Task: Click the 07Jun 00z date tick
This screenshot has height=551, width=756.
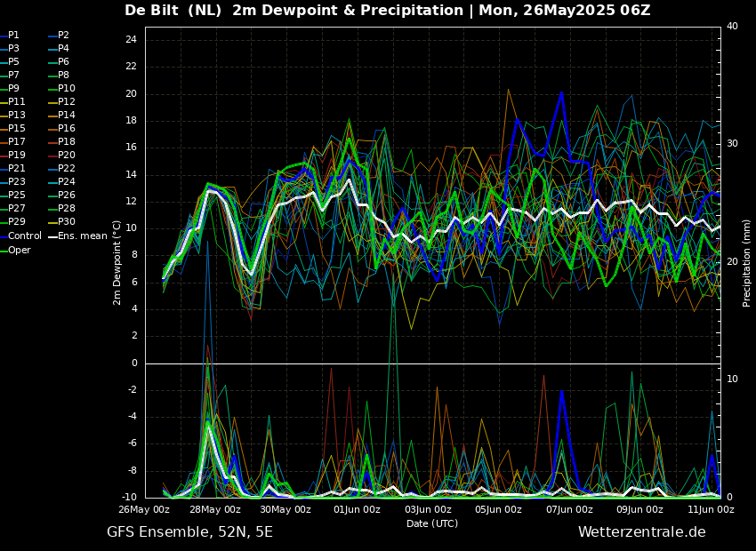Action: [569, 510]
